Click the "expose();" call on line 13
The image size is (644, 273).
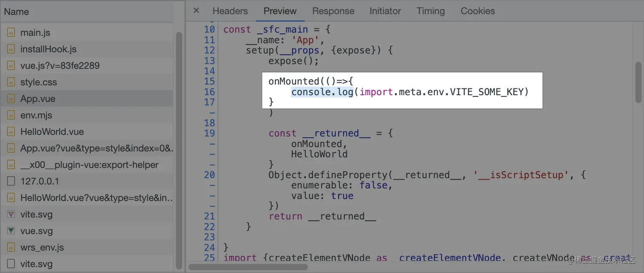pos(293,61)
